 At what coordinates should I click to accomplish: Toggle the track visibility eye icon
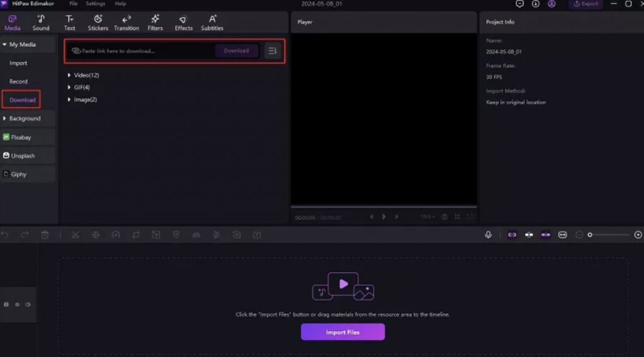click(x=17, y=304)
